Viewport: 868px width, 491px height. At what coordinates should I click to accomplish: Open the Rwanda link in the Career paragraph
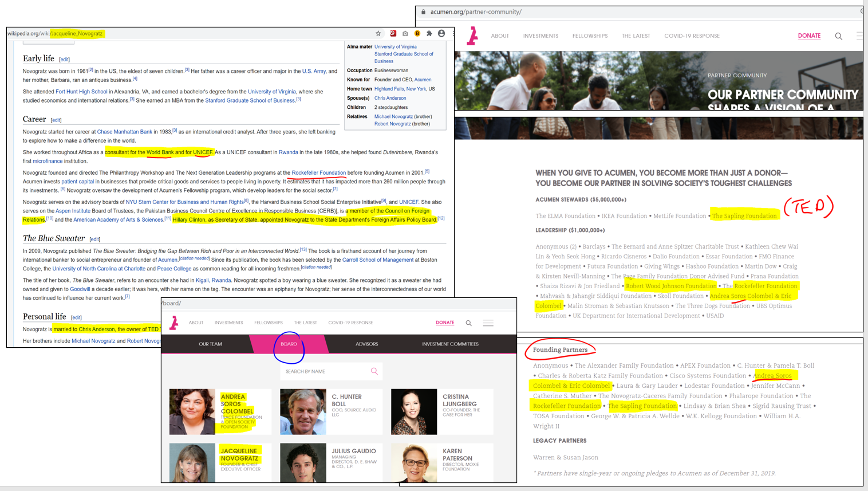click(288, 152)
